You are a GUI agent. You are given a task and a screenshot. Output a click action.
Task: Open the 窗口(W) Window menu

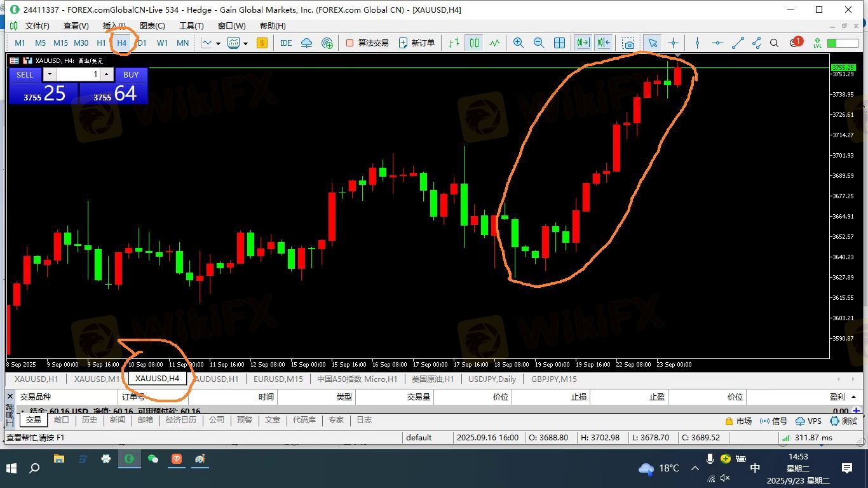[x=231, y=26]
